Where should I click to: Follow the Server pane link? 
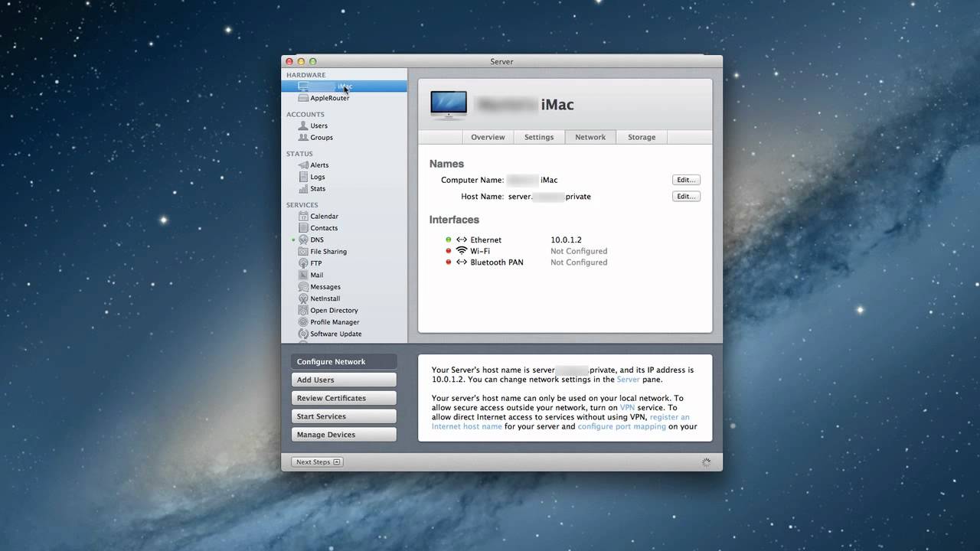pos(628,380)
